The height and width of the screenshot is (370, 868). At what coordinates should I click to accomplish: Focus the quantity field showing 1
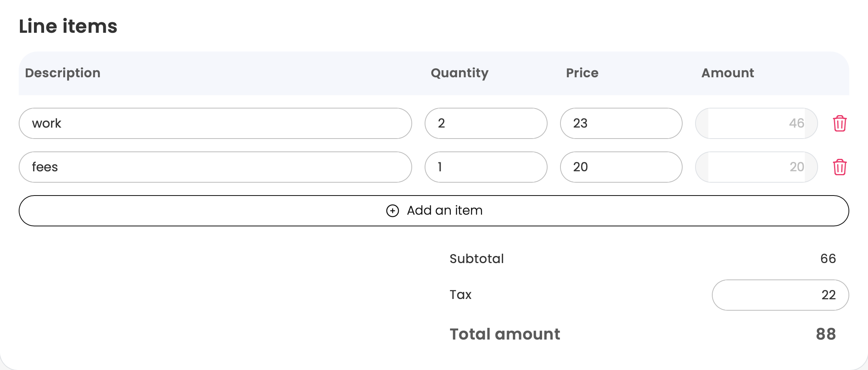tap(486, 167)
